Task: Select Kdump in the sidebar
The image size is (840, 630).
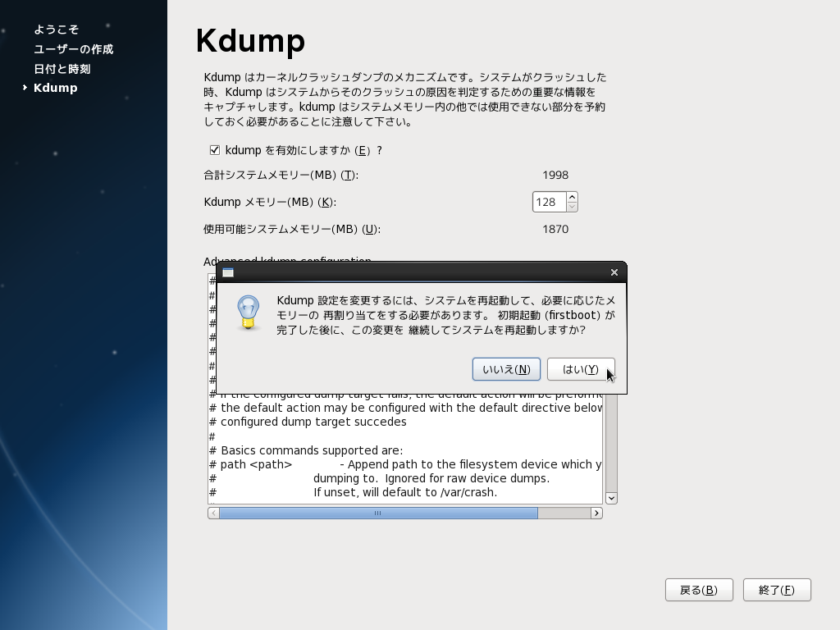Action: click(x=55, y=88)
